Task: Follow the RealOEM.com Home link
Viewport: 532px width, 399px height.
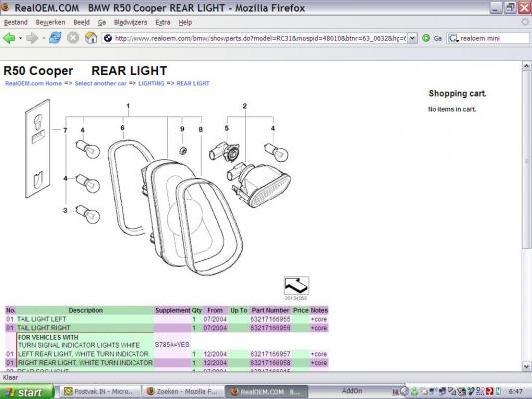Action: pos(33,83)
